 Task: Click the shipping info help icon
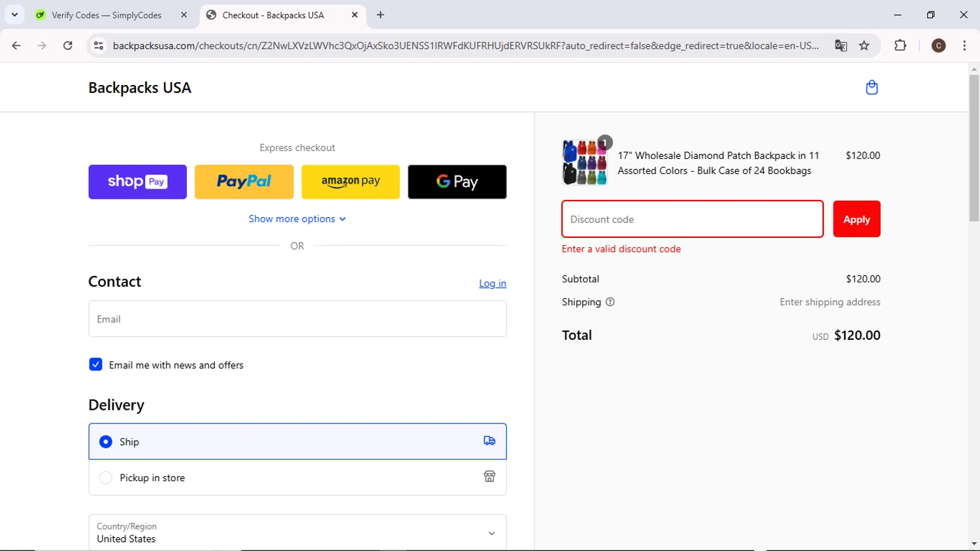pyautogui.click(x=610, y=302)
